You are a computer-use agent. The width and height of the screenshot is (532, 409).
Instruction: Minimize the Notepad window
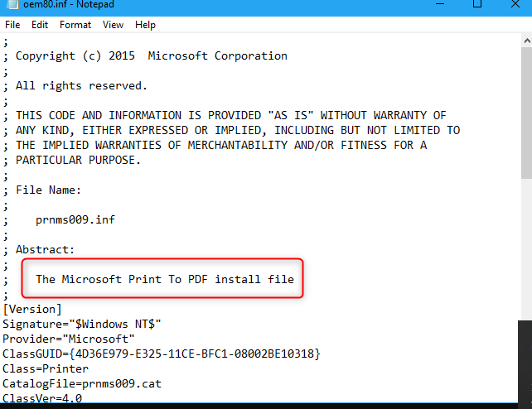440,4
